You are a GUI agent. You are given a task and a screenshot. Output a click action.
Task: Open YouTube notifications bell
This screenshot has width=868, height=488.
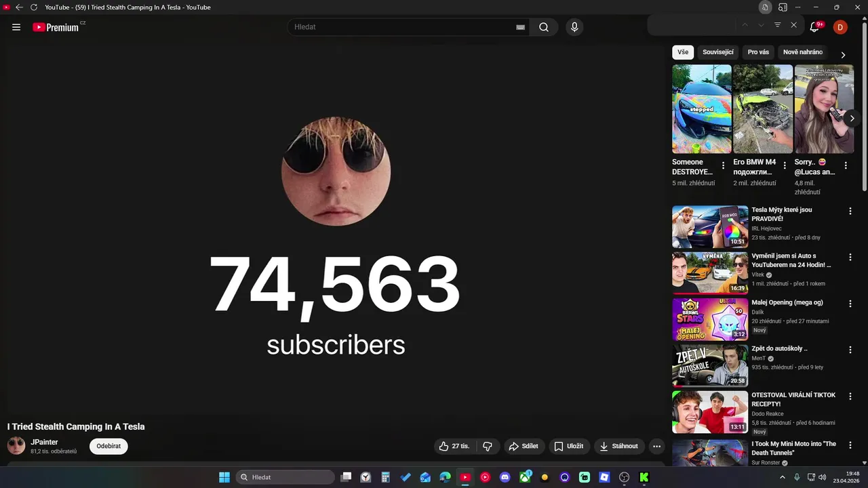click(x=815, y=27)
